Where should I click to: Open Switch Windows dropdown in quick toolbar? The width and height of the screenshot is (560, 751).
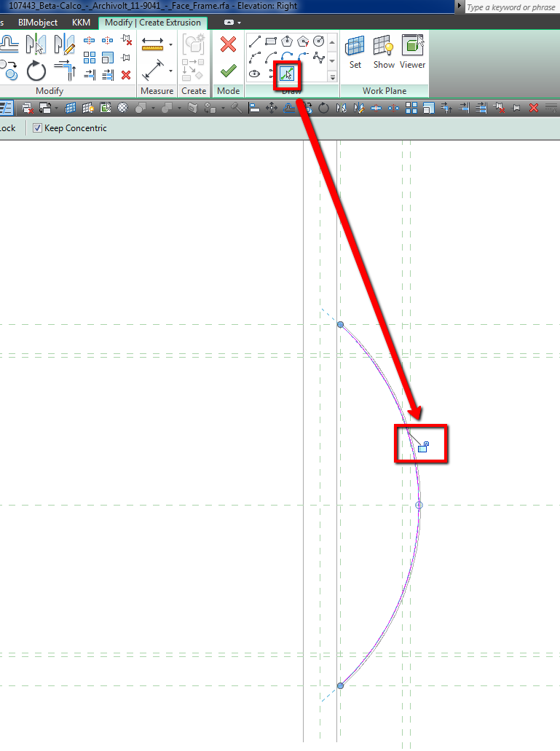click(57, 109)
